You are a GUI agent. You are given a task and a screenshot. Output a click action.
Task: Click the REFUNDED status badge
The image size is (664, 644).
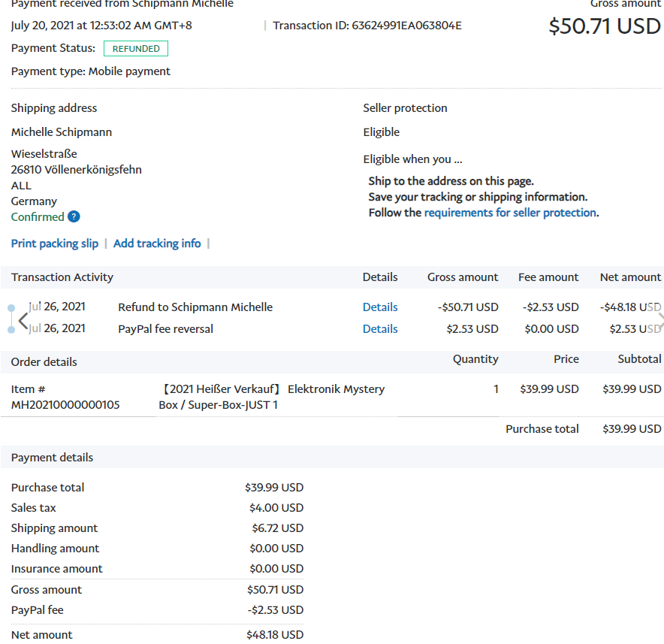136,49
